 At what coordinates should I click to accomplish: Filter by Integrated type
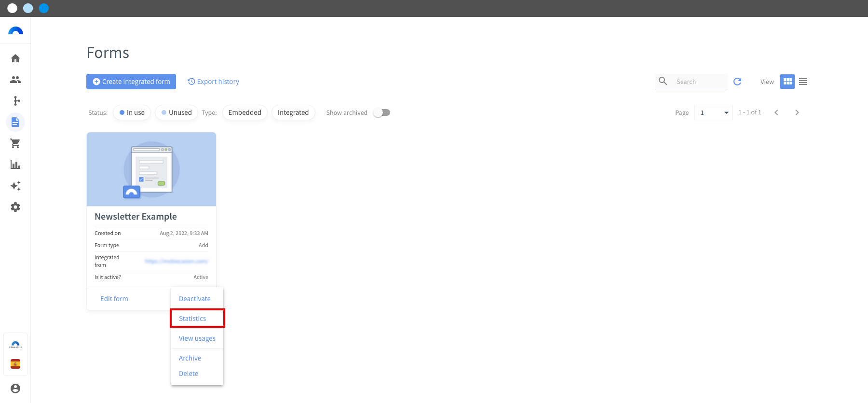pos(293,112)
